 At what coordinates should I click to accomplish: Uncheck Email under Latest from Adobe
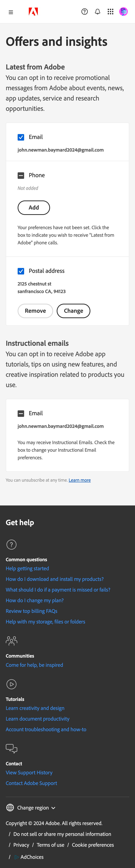(21, 137)
